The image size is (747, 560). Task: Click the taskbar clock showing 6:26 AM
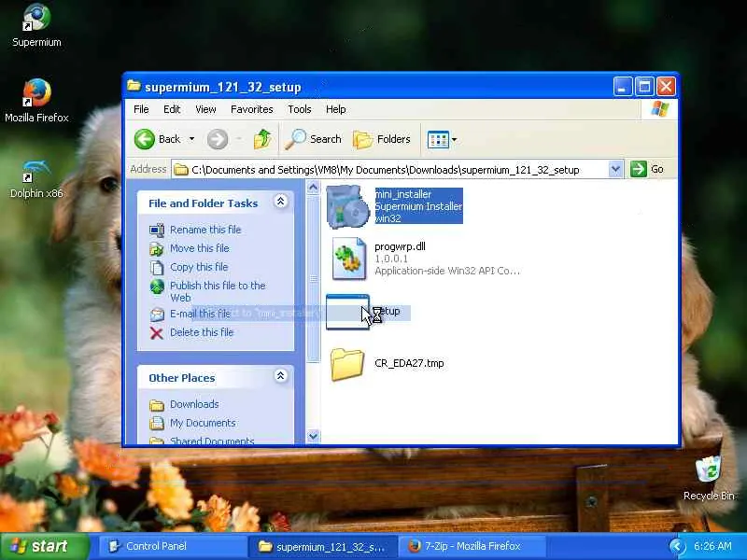[712, 546]
